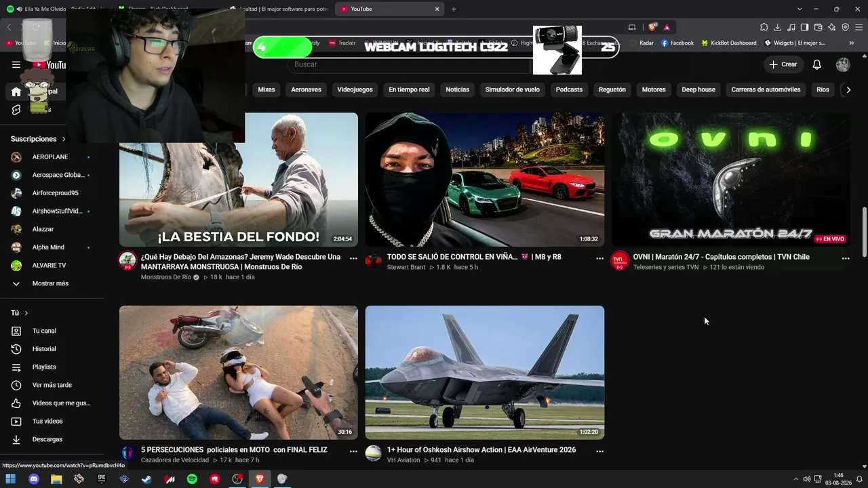
Task: Open options for the OVNI Maratón video
Action: pyautogui.click(x=846, y=258)
